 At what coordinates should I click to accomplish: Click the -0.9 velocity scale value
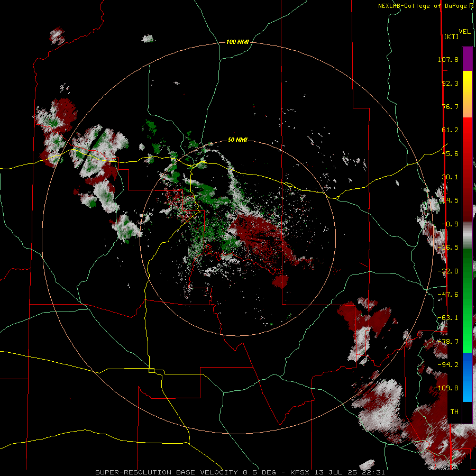450,224
